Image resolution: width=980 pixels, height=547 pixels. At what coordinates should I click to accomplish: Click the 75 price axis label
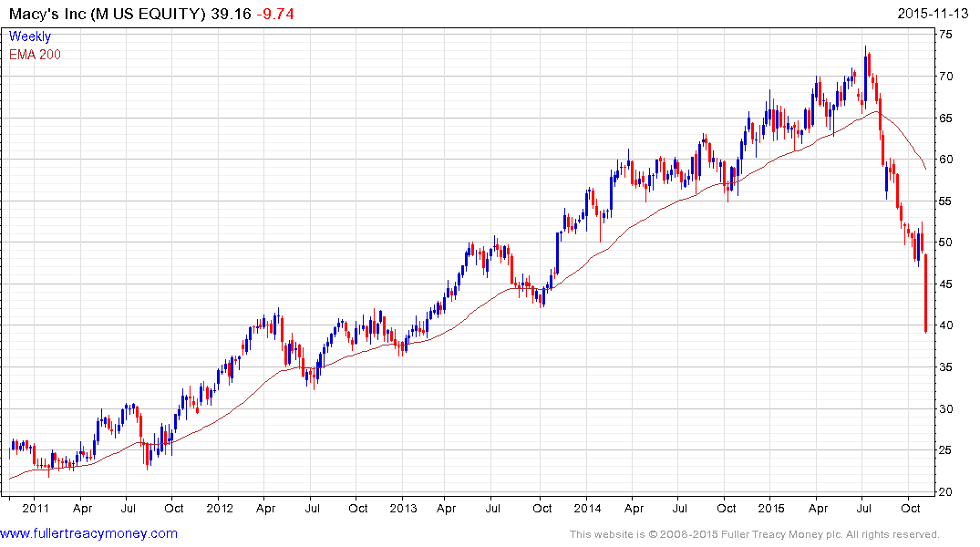(946, 35)
